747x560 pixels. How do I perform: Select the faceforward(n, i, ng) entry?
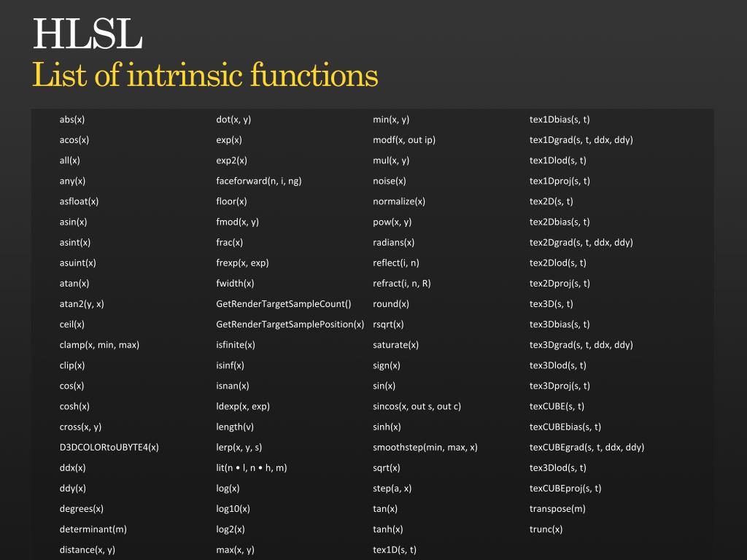[x=258, y=181]
